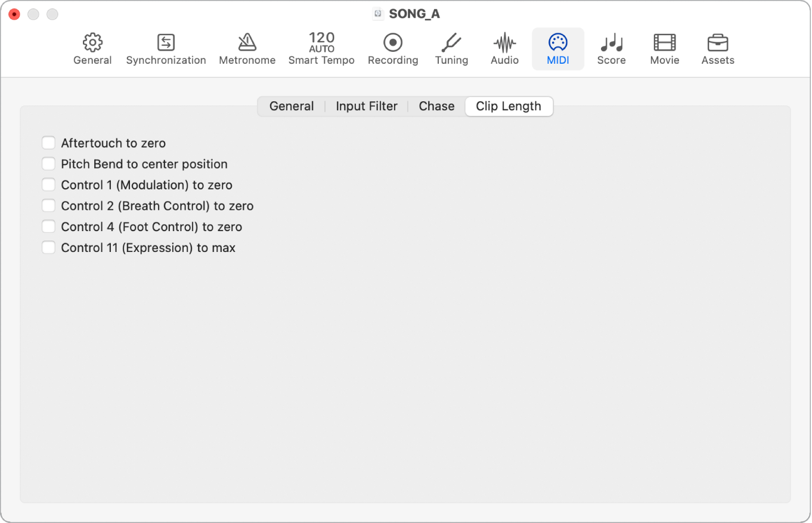Image resolution: width=812 pixels, height=523 pixels.
Task: Open the Metronome settings
Action: coord(247,48)
